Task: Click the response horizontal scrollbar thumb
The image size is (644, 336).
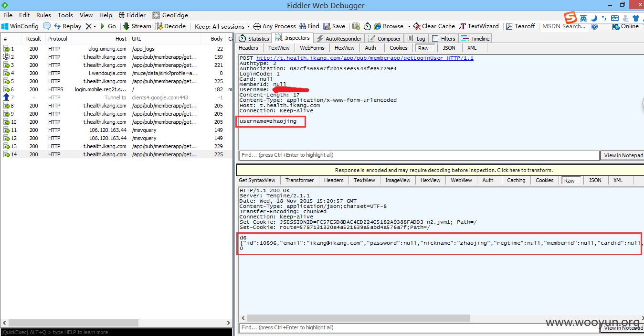Action: (358, 318)
